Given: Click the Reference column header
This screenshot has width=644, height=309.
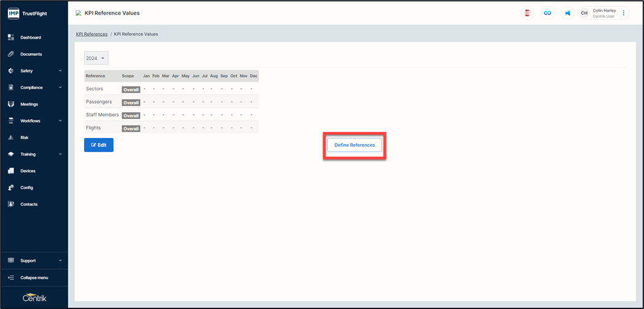Looking at the screenshot, I should click(x=95, y=76).
